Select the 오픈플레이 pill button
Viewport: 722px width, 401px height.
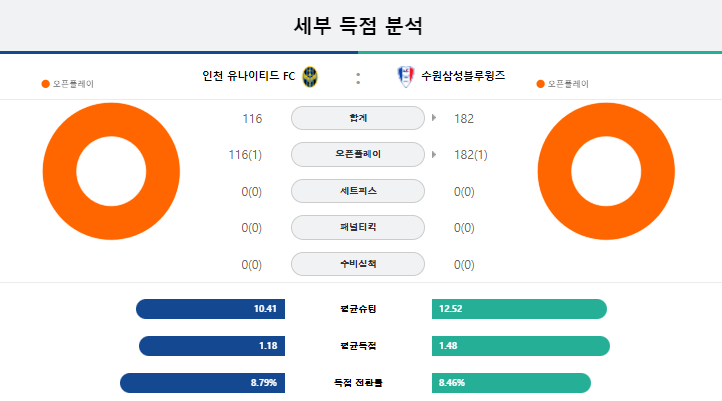click(x=358, y=154)
